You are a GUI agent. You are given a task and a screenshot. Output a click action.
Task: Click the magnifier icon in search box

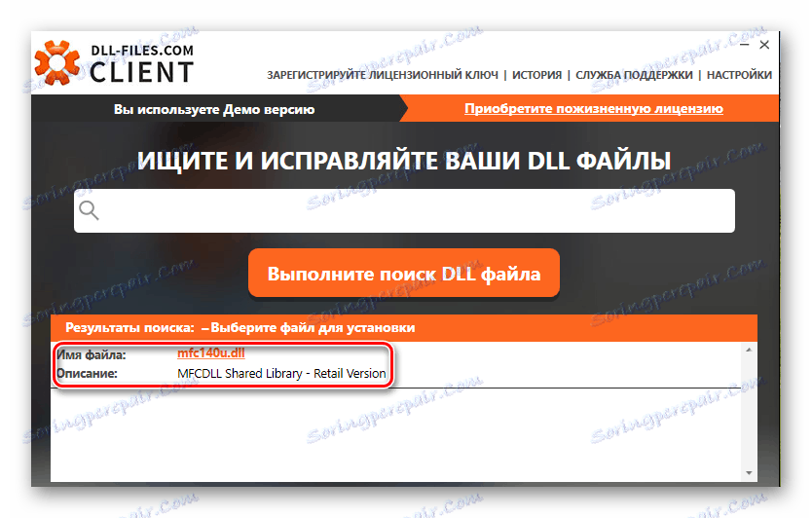89,210
